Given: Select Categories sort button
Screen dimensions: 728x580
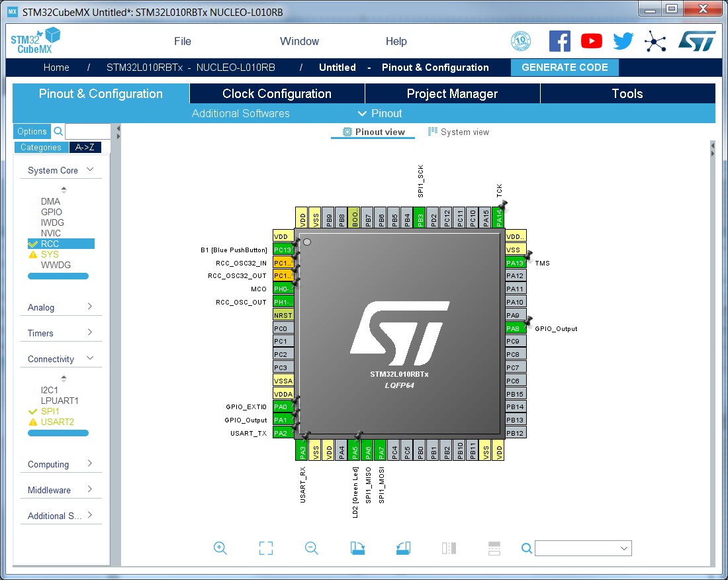Looking at the screenshot, I should click(x=41, y=147).
